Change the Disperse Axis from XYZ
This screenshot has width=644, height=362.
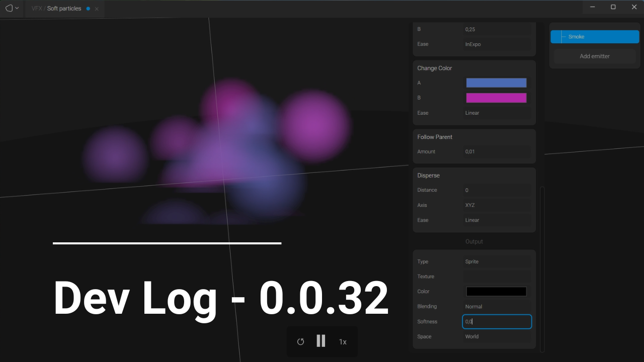(x=497, y=205)
